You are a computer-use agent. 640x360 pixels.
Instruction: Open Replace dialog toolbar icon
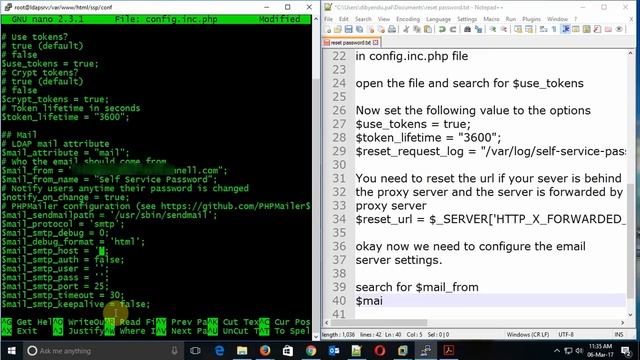pos(478,29)
